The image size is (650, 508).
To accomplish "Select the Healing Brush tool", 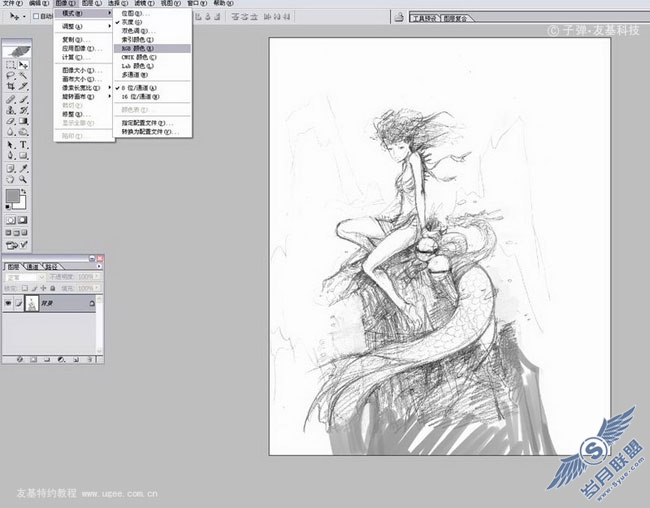I will coord(11,100).
